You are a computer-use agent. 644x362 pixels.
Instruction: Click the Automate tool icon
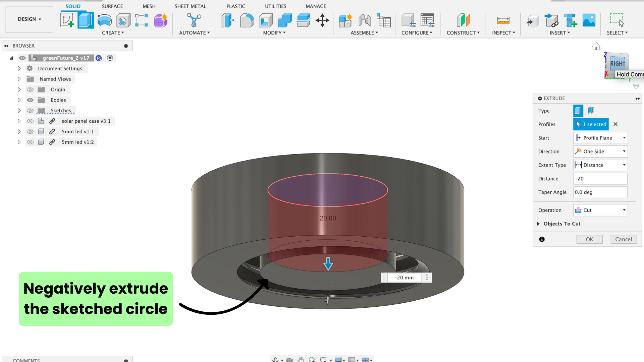pyautogui.click(x=194, y=20)
